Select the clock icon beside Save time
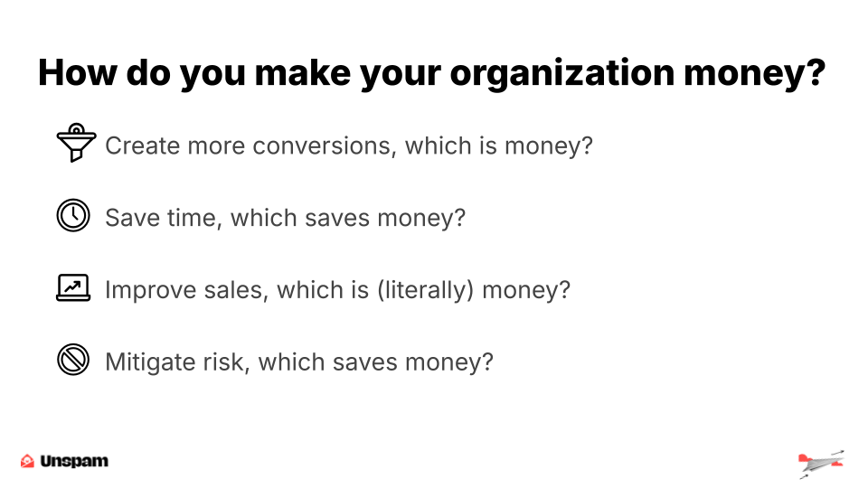 (73, 215)
